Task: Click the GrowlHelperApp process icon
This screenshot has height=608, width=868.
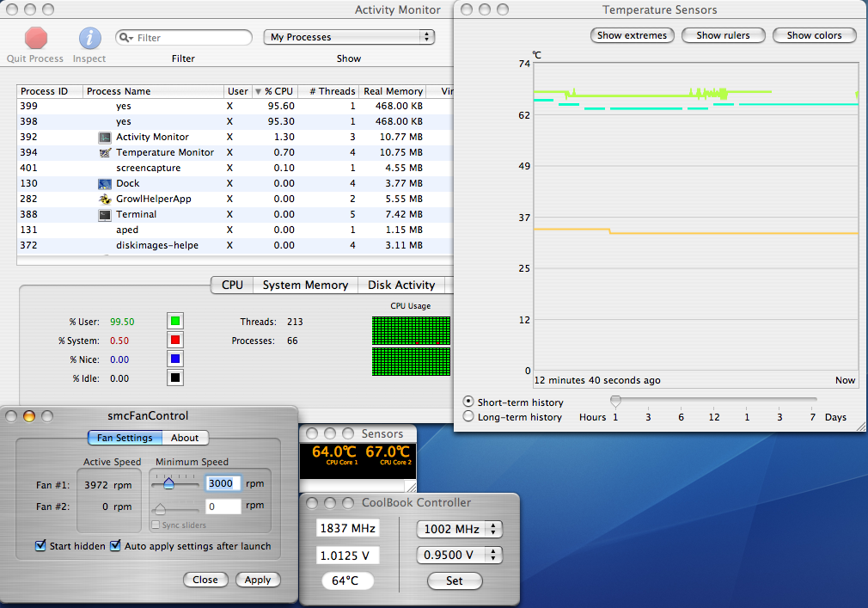Action: click(105, 200)
